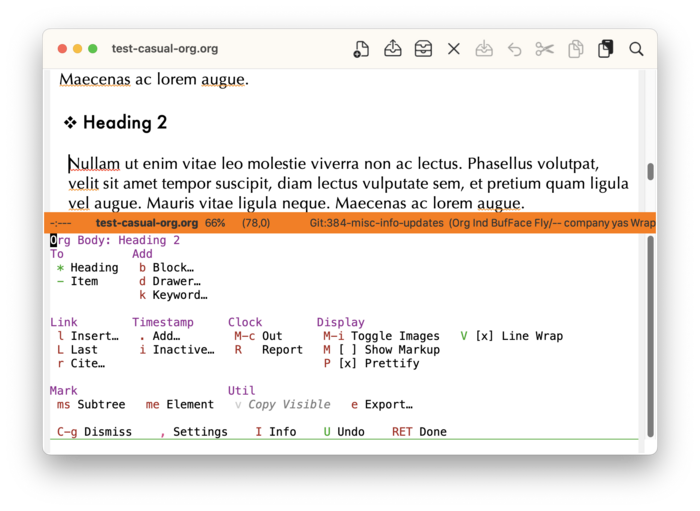Click RET Done
The height and width of the screenshot is (511, 700).
point(419,432)
